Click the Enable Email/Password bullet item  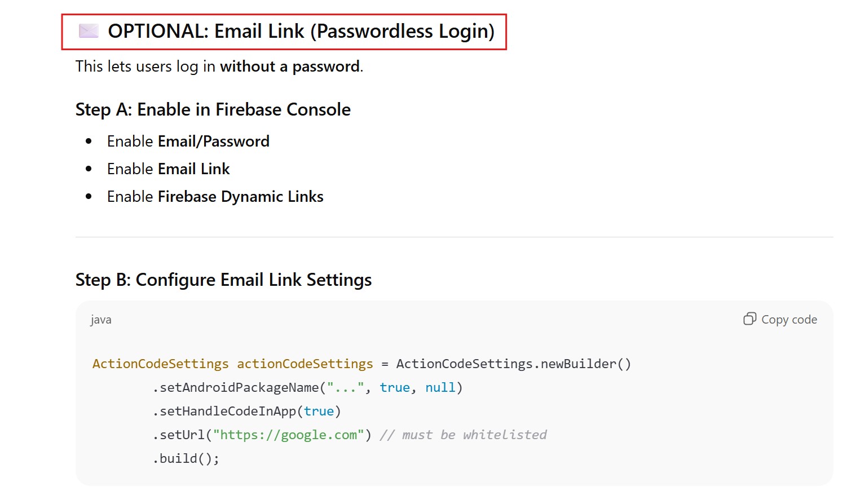[188, 141]
